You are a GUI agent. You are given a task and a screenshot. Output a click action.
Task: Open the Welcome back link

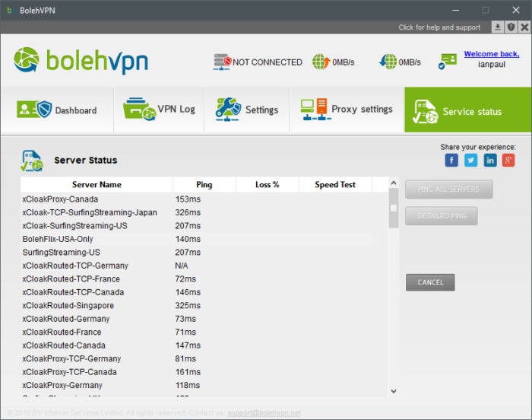[x=492, y=54]
